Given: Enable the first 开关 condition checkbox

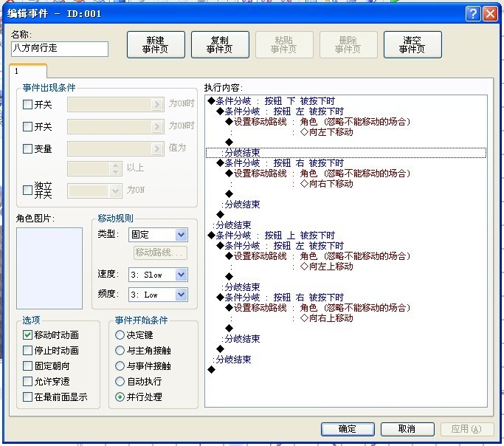Looking at the screenshot, I should [x=27, y=104].
